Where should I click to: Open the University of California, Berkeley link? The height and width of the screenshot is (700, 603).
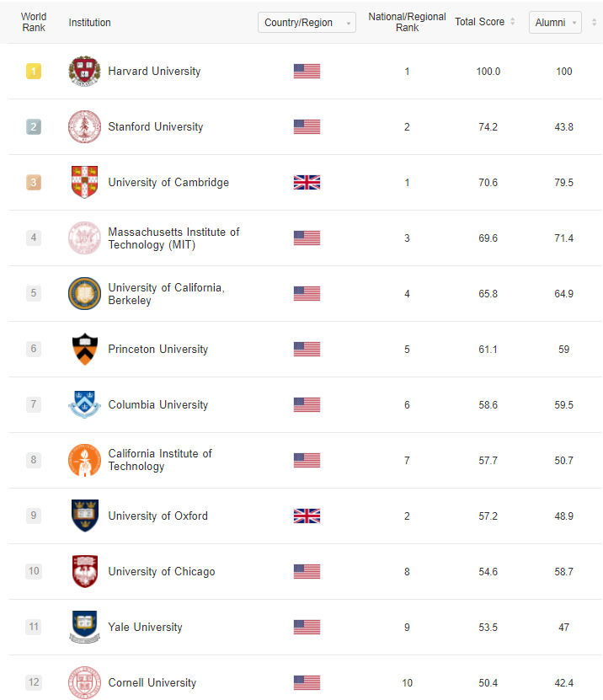(x=166, y=294)
